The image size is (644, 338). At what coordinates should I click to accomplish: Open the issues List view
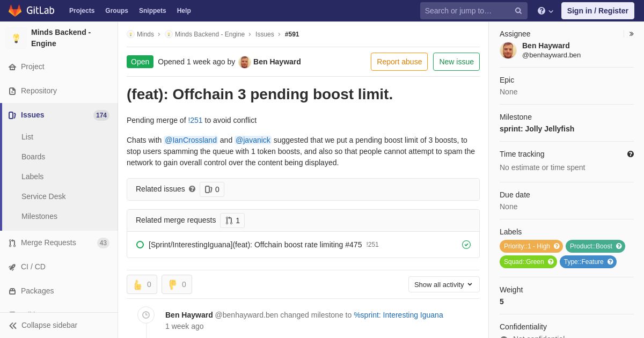tap(27, 137)
